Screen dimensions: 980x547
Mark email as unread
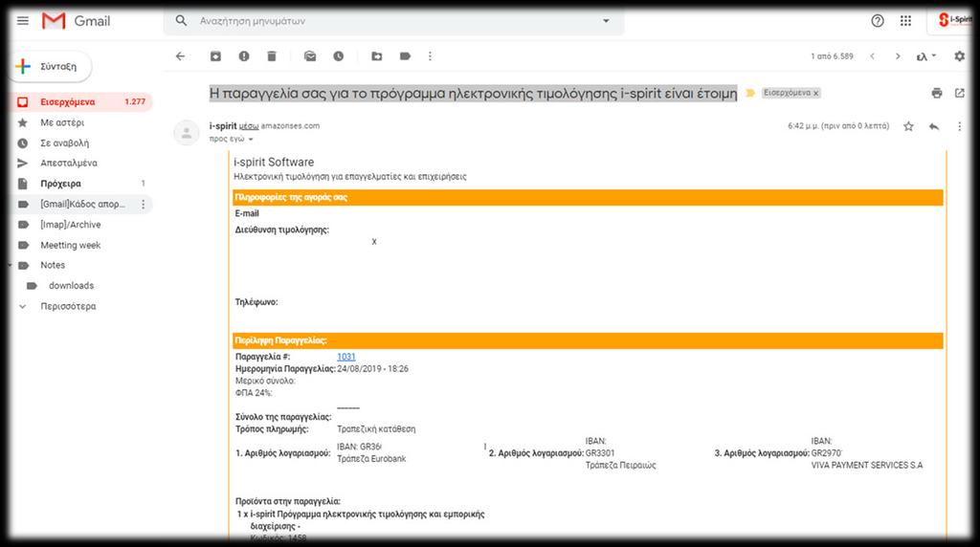310,56
